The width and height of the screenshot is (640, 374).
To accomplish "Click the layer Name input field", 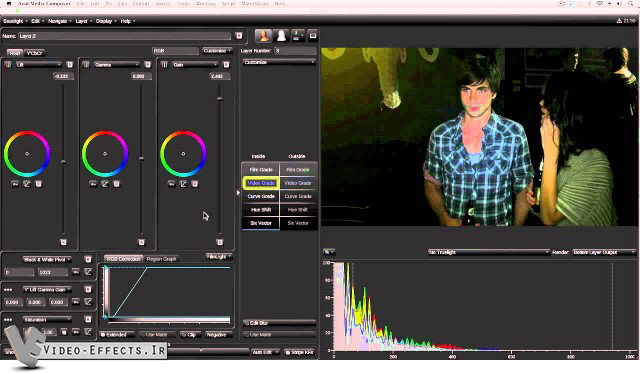I will (124, 36).
